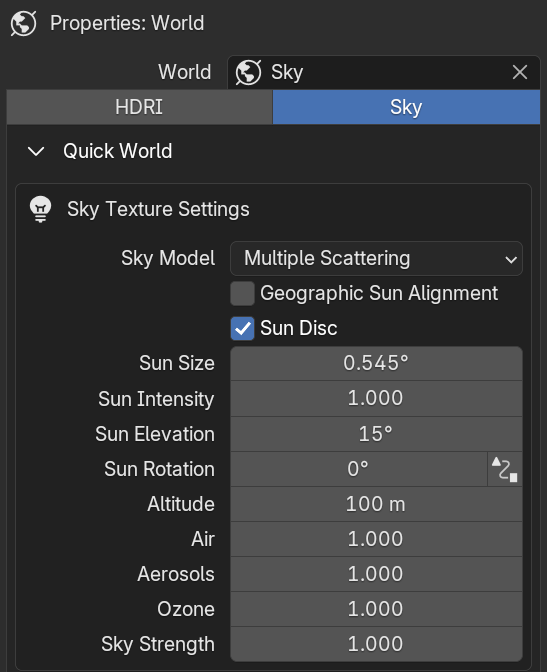Click the Sun Elevation value field
Screen dimensions: 547x672
[376, 434]
